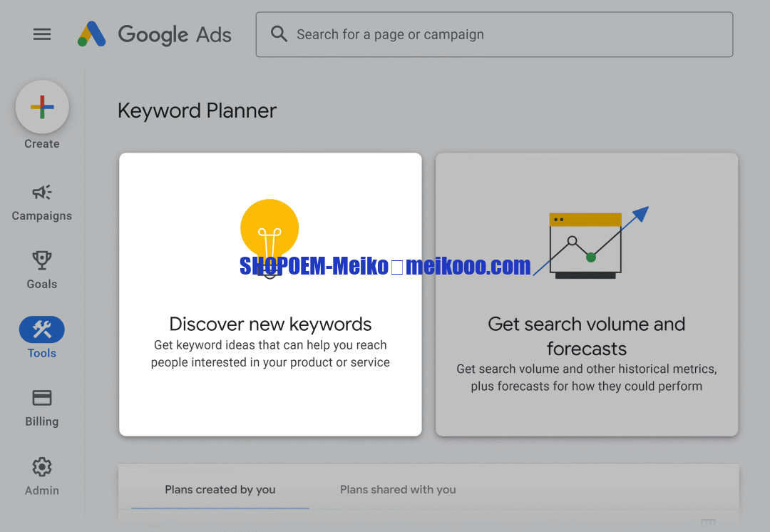
Task: Select the Goals trophy icon
Action: pyautogui.click(x=42, y=260)
